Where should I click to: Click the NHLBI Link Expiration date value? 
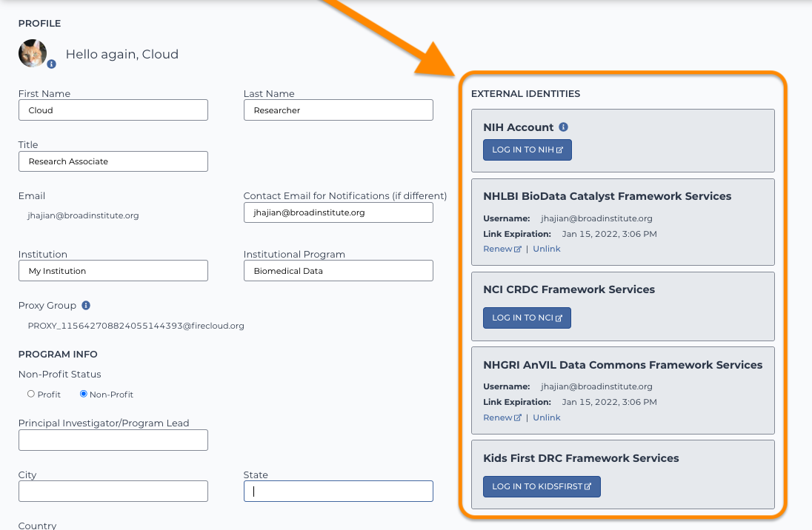(609, 234)
